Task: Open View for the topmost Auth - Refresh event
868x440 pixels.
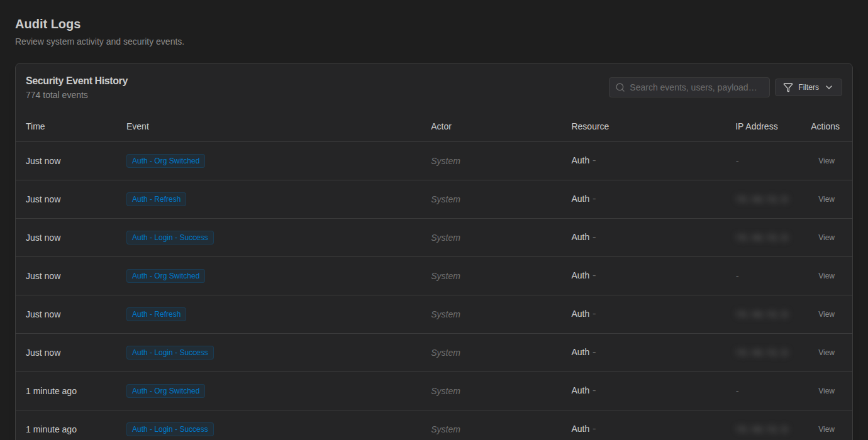Action: click(826, 199)
